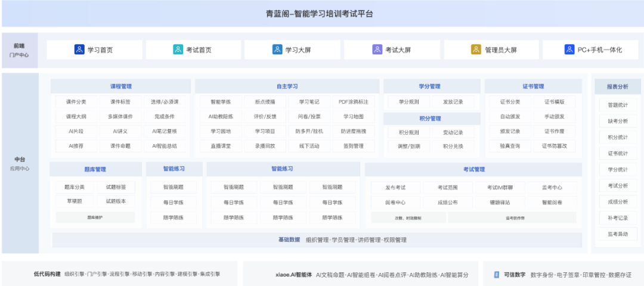Select the 课程管理 section header
This screenshot has width=644, height=286.
[120, 86]
